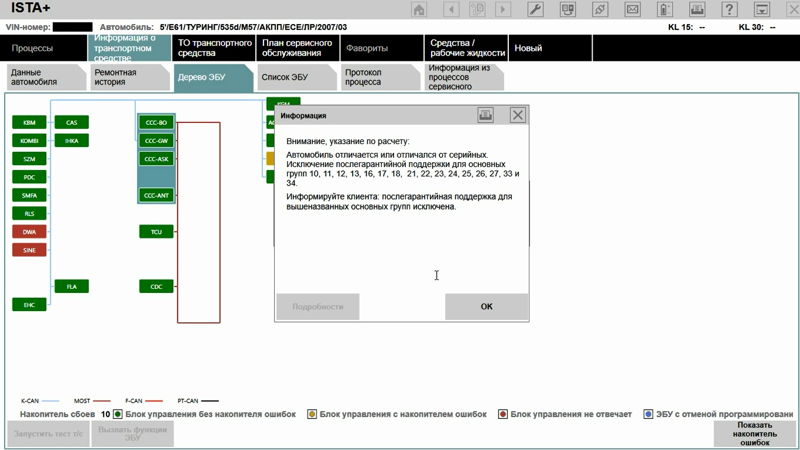Click the CCC-GW control unit block
800x450 pixels.
point(156,141)
